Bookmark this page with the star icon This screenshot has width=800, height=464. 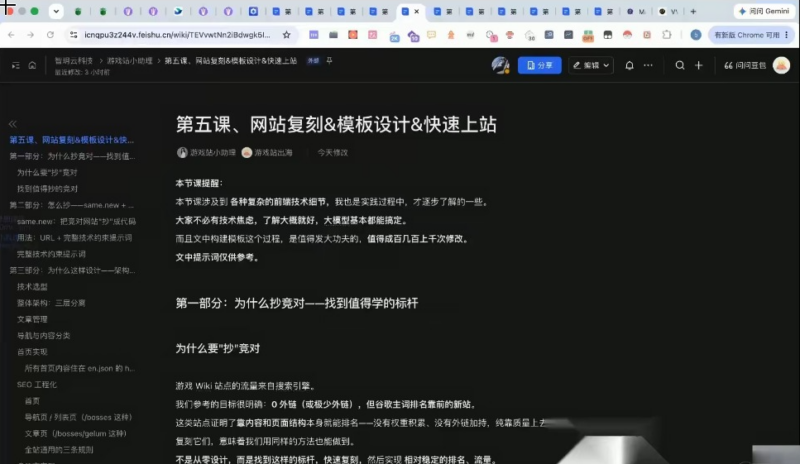pos(286,35)
